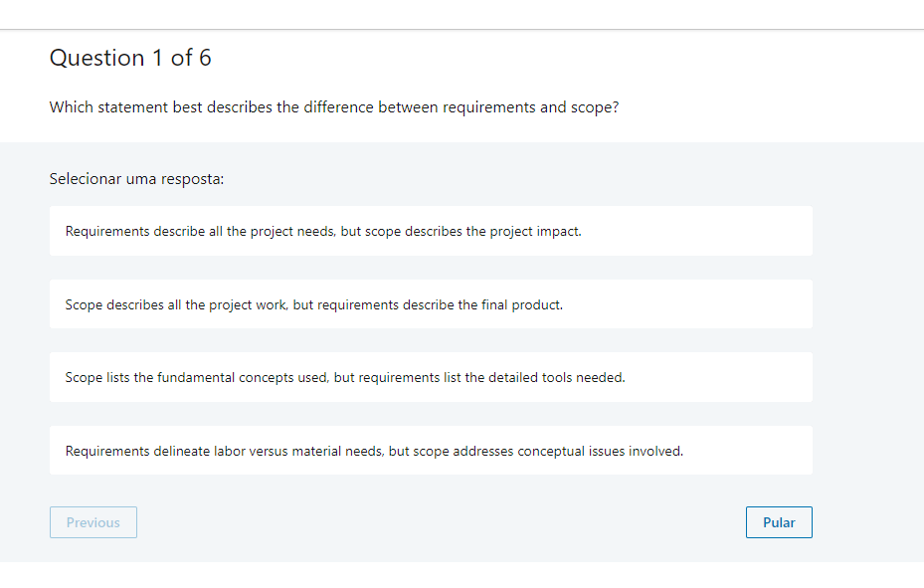924x588 pixels.
Task: Pick the answer mentioning fundamental concepts used
Action: click(x=431, y=377)
